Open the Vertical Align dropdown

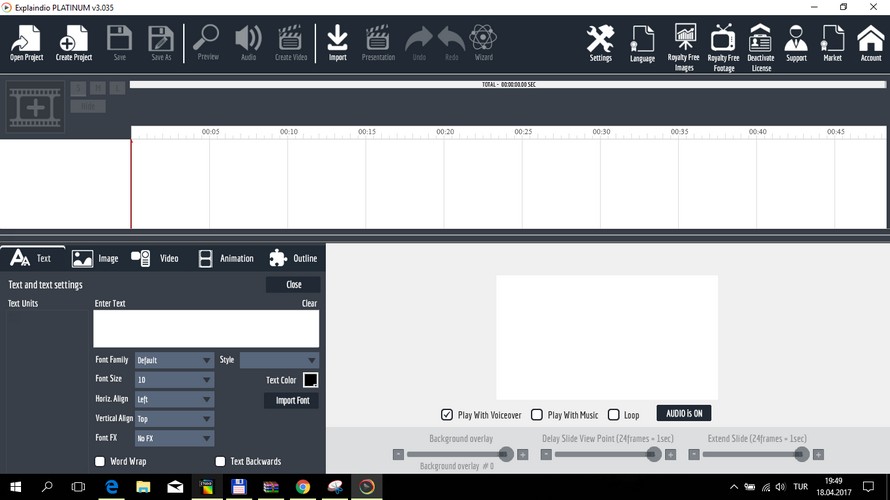coord(174,418)
